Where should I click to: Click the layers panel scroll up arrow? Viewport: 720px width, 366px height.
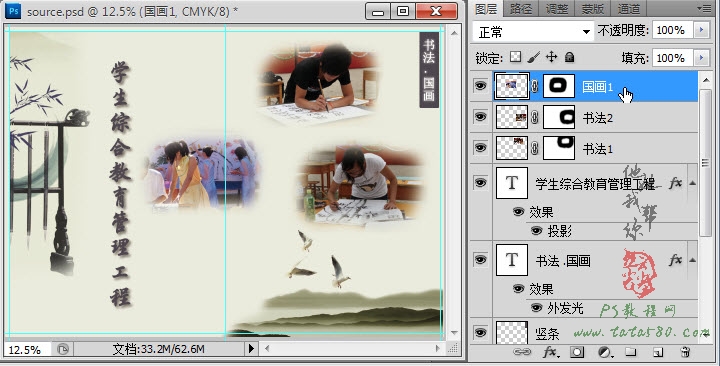(x=705, y=80)
